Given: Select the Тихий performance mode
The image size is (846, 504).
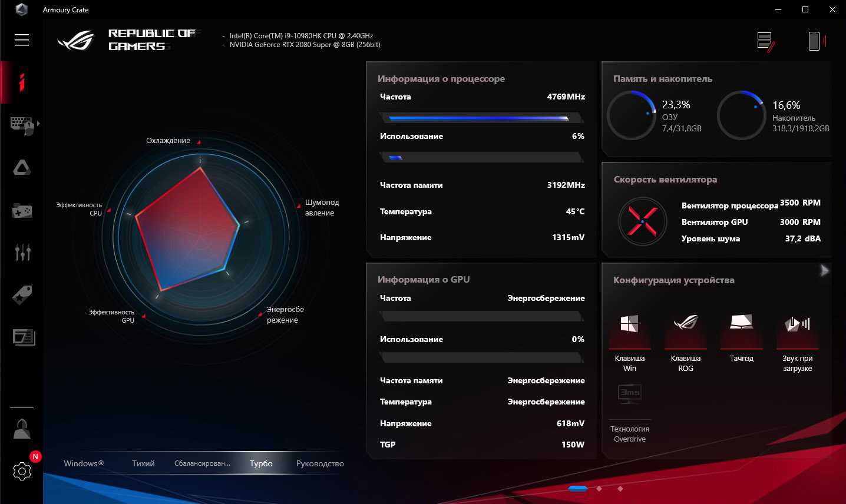Looking at the screenshot, I should (x=143, y=463).
